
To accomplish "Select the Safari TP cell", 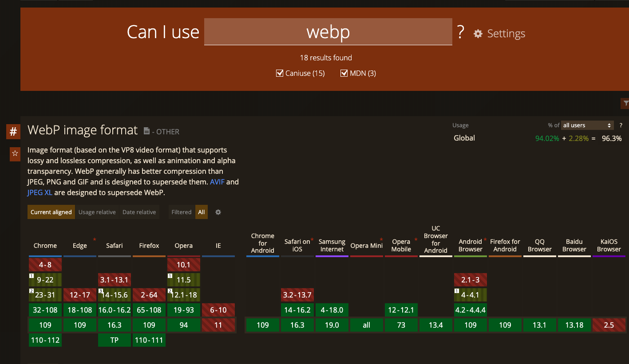I will (x=115, y=340).
